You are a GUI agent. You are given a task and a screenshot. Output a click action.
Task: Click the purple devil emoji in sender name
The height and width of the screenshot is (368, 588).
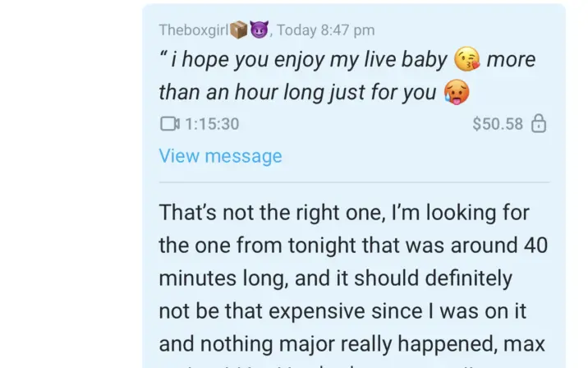[x=260, y=30]
